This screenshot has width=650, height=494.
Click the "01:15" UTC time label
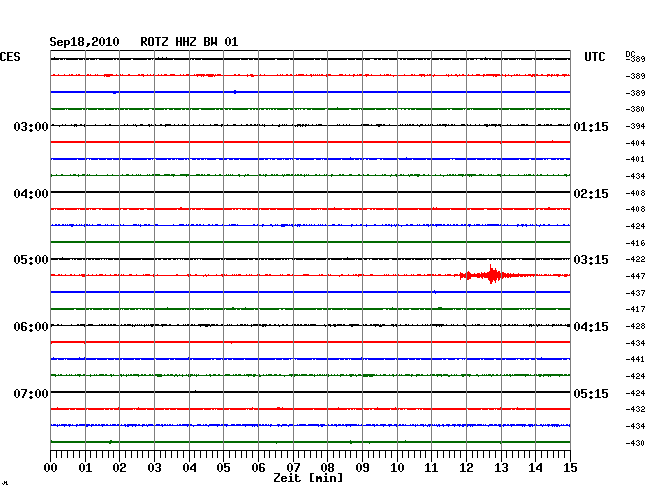coord(591,127)
